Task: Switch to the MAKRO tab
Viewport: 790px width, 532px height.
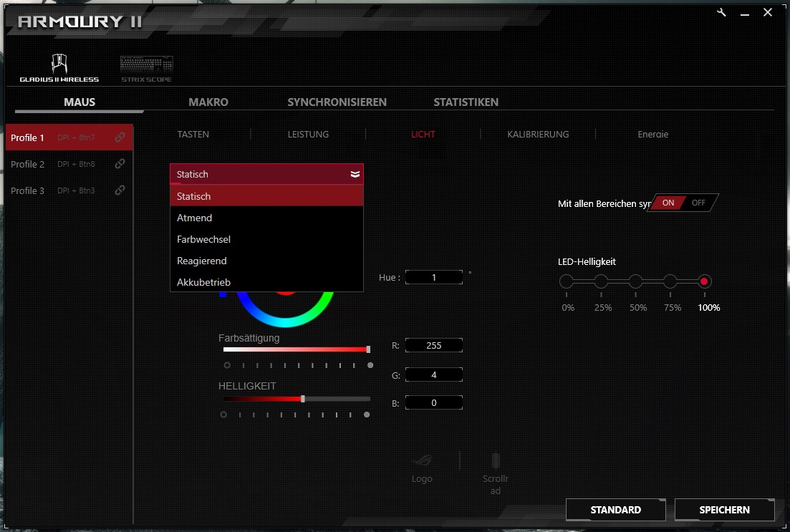Action: click(208, 102)
